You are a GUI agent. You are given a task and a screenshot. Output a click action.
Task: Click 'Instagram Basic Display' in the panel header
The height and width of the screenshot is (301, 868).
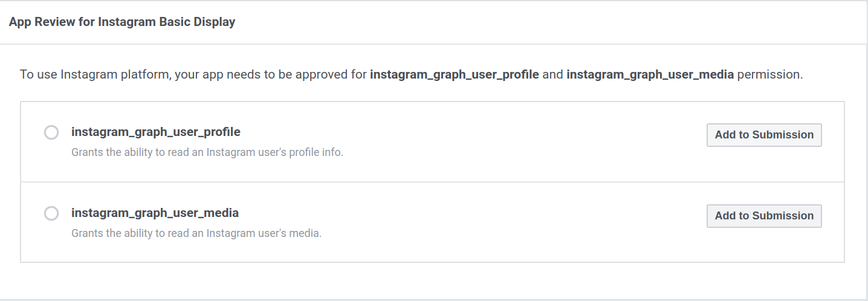[166, 22]
